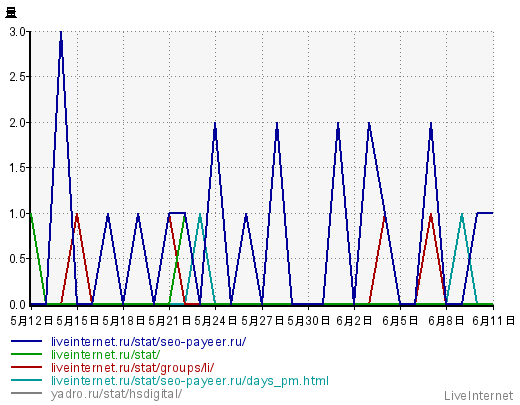Viewport: 520px width, 405px height.
Task: Click the teal peak near 6月8日
Action: click(x=462, y=215)
